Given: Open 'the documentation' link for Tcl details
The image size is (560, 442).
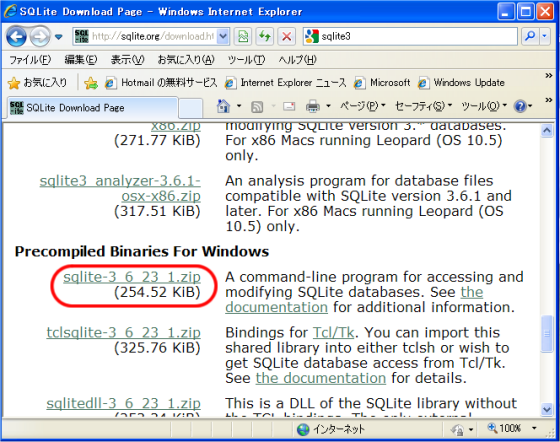Looking at the screenshot, I should coord(321,378).
